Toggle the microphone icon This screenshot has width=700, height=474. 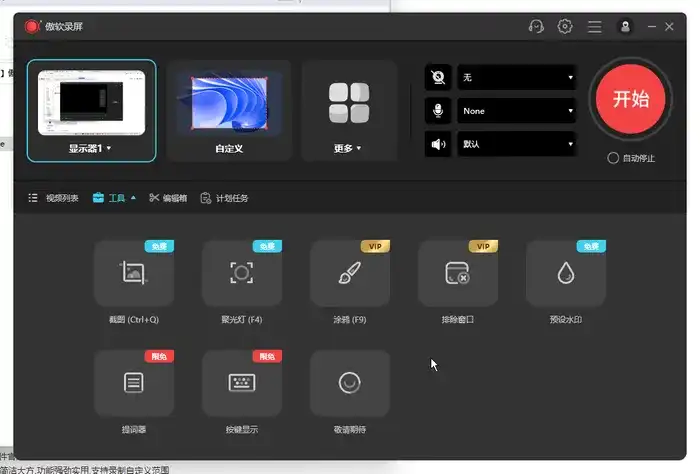438,111
